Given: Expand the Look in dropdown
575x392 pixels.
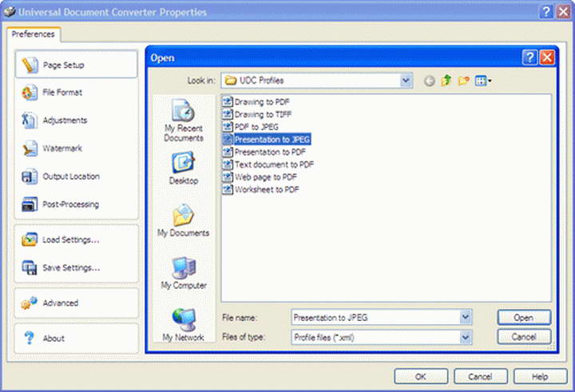Looking at the screenshot, I should (x=406, y=81).
